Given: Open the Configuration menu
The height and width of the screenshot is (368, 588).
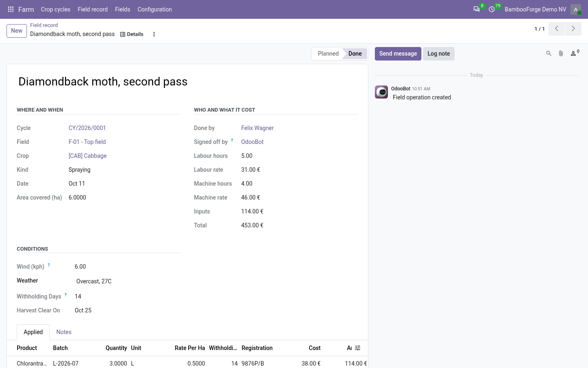Looking at the screenshot, I should (x=155, y=9).
